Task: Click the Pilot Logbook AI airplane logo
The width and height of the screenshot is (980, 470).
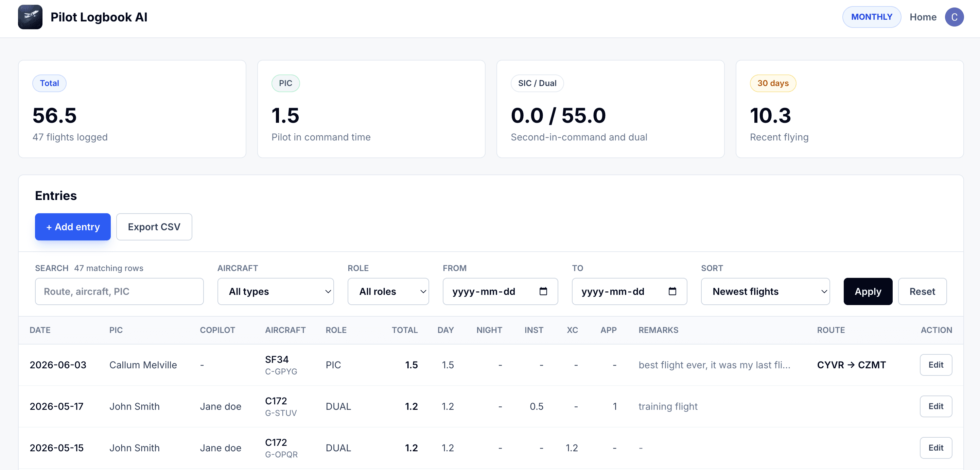Action: point(30,17)
